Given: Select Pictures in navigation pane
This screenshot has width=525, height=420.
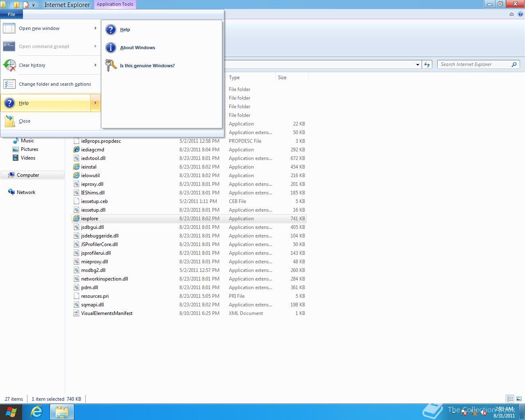Looking at the screenshot, I should (30, 149).
